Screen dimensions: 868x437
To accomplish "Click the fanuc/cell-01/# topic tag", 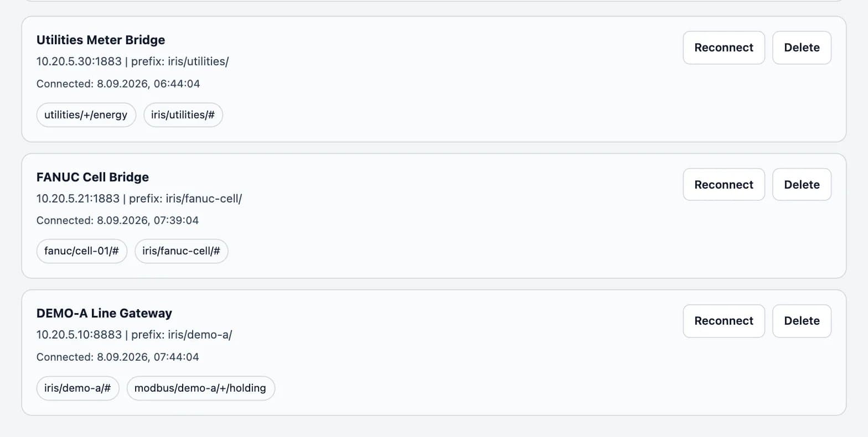I will [81, 251].
